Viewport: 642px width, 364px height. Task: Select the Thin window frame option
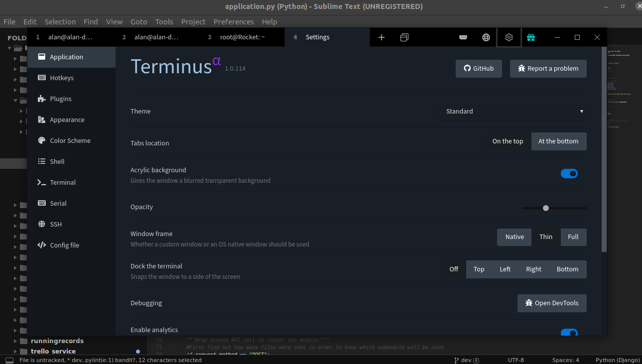tap(546, 237)
